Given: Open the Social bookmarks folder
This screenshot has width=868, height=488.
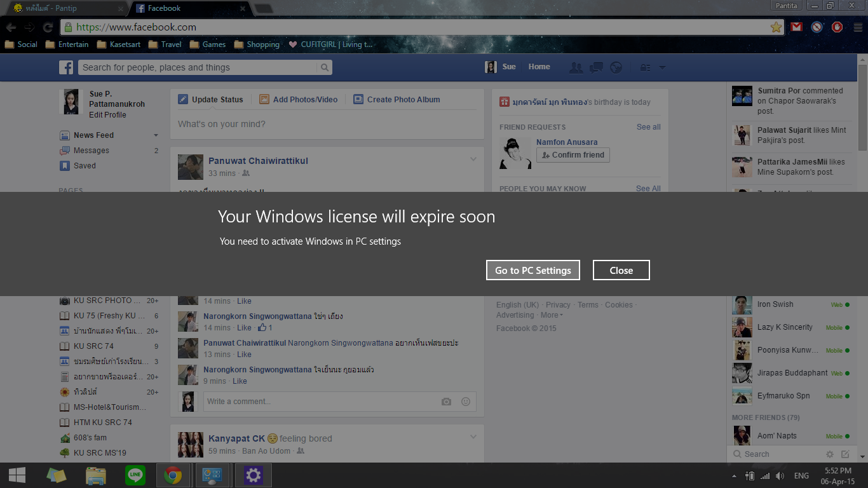Looking at the screenshot, I should (x=21, y=44).
